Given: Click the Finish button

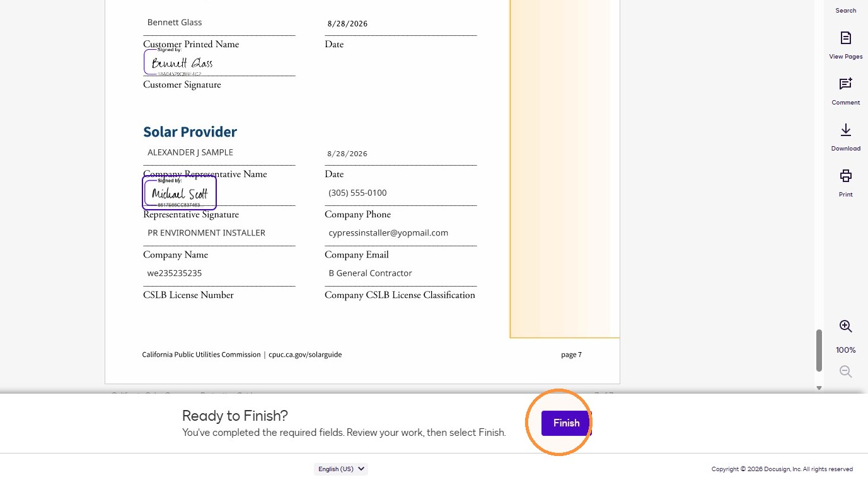Looking at the screenshot, I should click(566, 423).
